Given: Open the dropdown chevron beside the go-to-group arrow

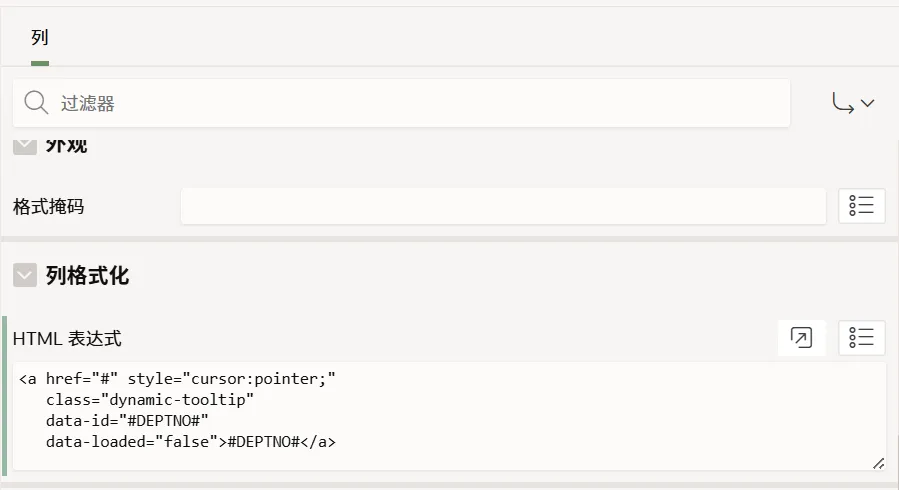Looking at the screenshot, I should pos(867,103).
